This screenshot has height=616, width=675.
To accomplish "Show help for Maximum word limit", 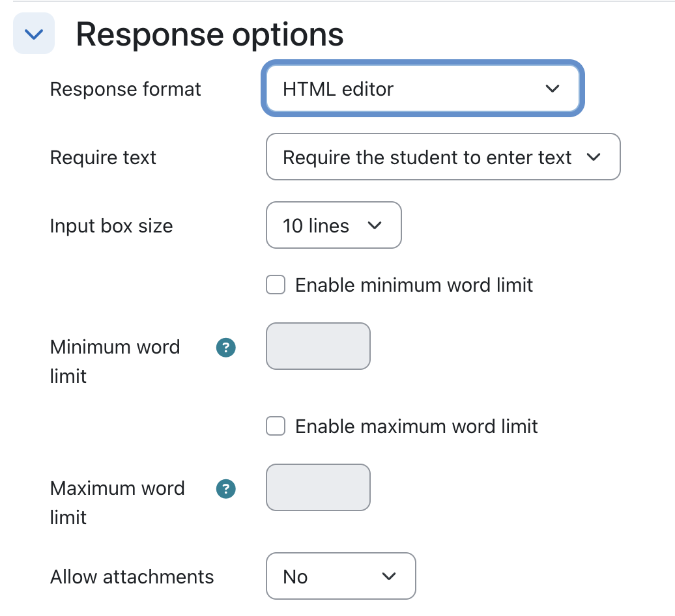I will click(225, 489).
